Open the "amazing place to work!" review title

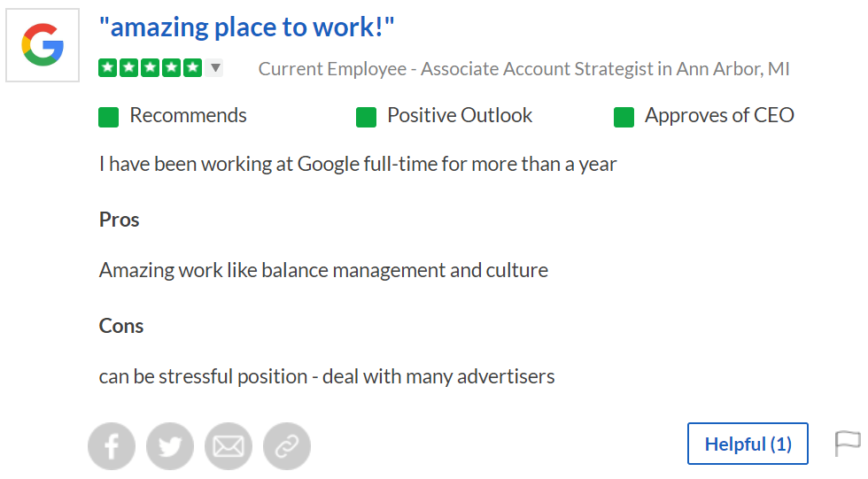pos(247,27)
